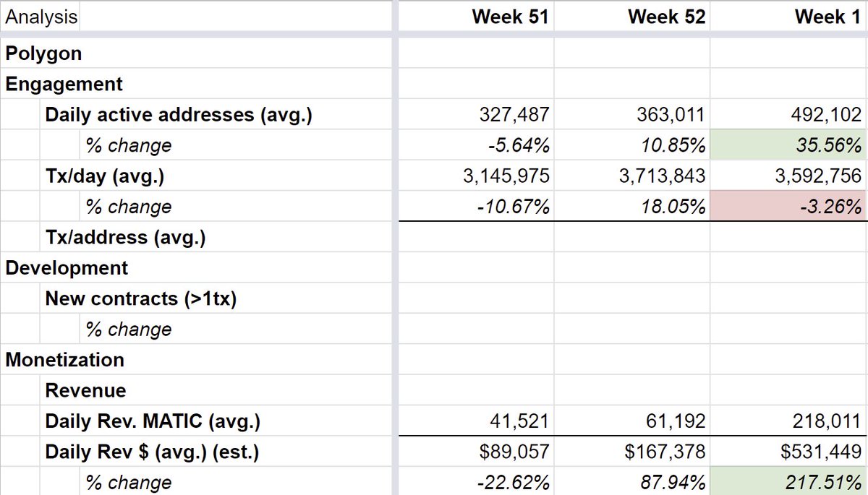868x495 pixels.
Task: Select the Week 52 column header
Action: point(632,17)
